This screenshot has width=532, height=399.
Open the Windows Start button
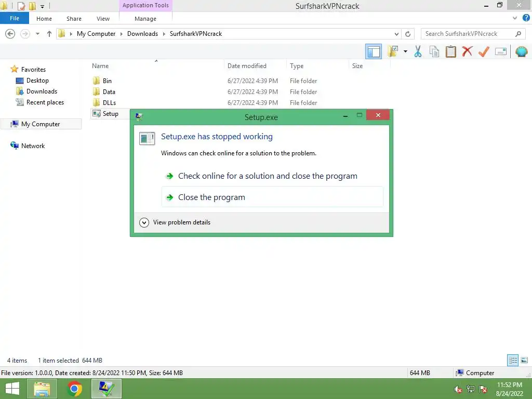pyautogui.click(x=12, y=389)
